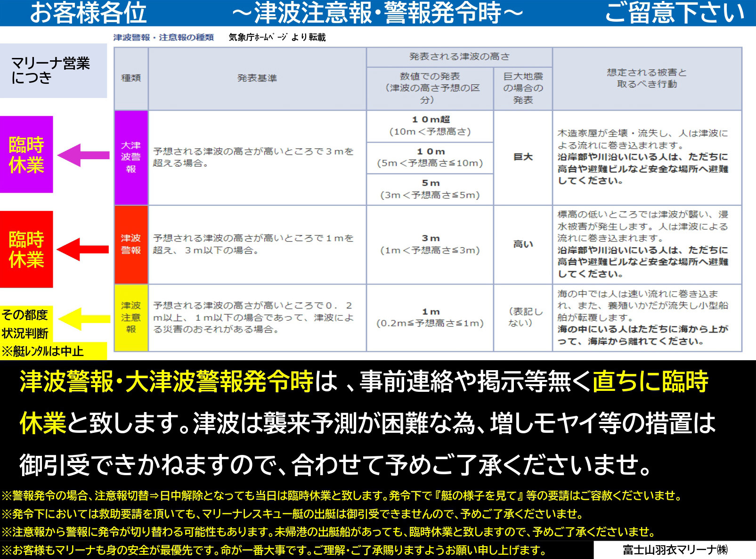The height and width of the screenshot is (559, 756).
Task: Click '想定される被害と取るべき行動' header
Action: point(647,78)
